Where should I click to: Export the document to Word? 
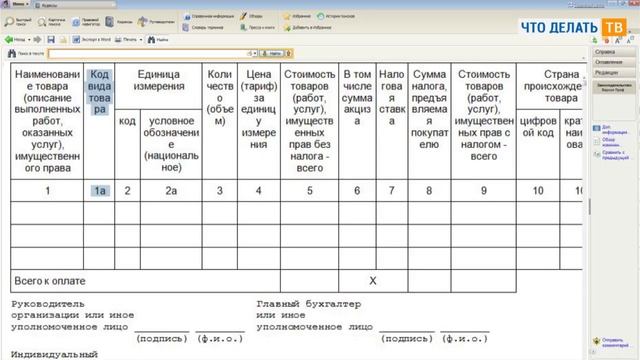pos(91,40)
